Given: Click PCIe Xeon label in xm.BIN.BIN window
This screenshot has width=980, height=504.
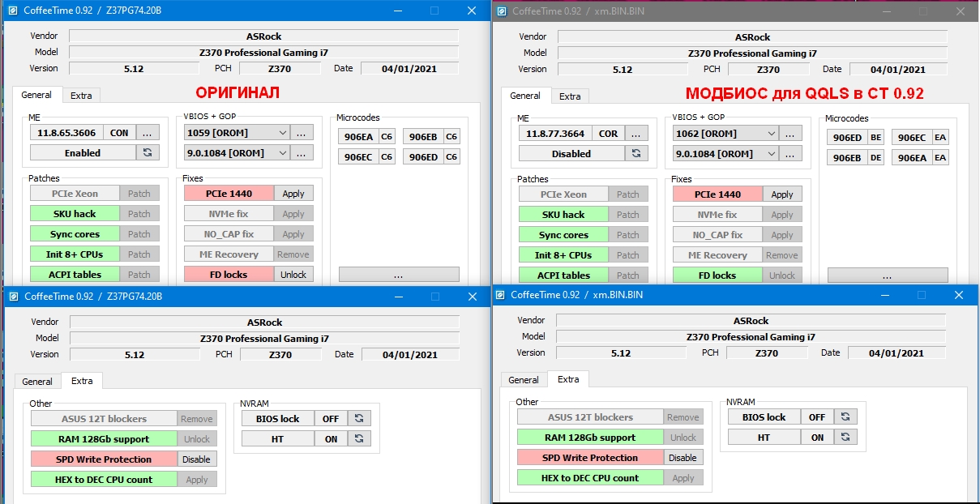Looking at the screenshot, I should [x=563, y=194].
